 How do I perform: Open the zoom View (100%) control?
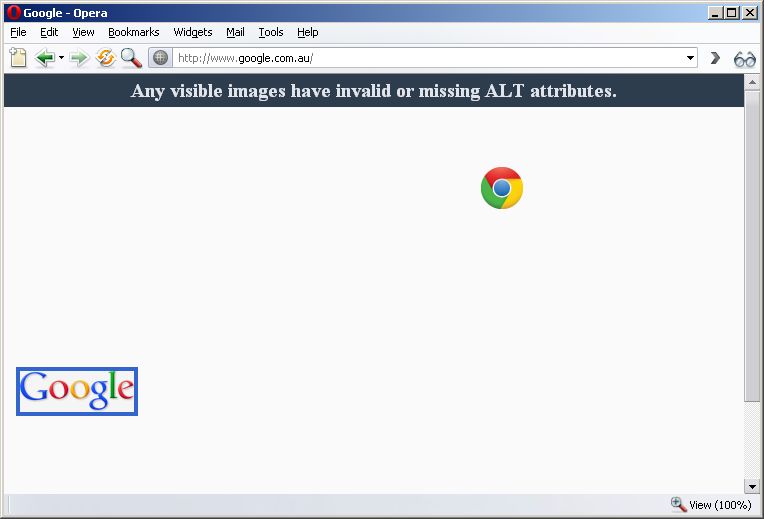coord(711,505)
